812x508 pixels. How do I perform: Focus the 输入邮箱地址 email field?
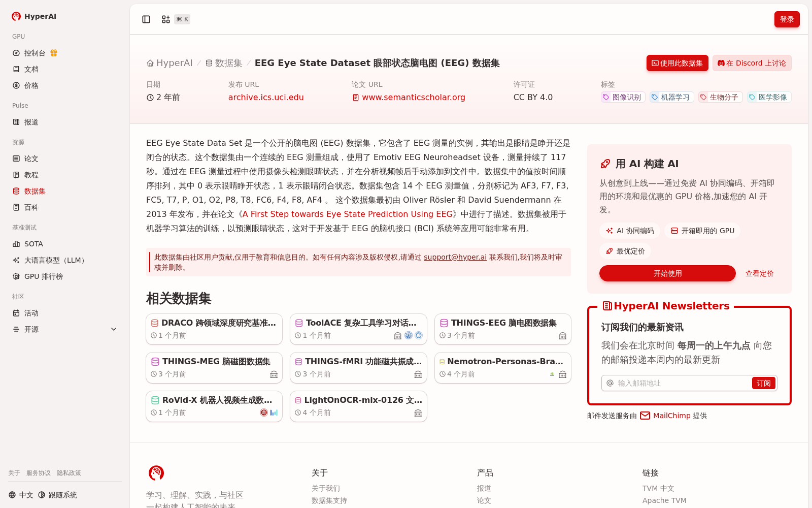pos(683,383)
